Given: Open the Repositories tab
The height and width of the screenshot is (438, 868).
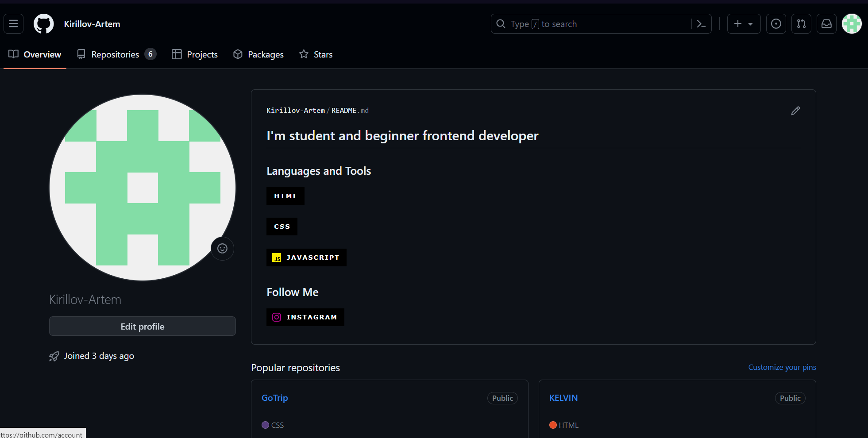Looking at the screenshot, I should click(116, 54).
